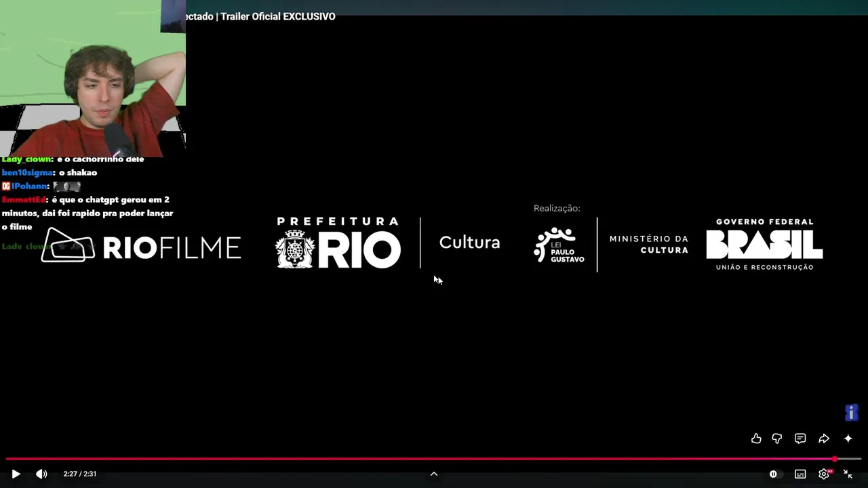This screenshot has width=868, height=488.
Task: Expand the upward chevron for more videos
Action: coord(434,474)
